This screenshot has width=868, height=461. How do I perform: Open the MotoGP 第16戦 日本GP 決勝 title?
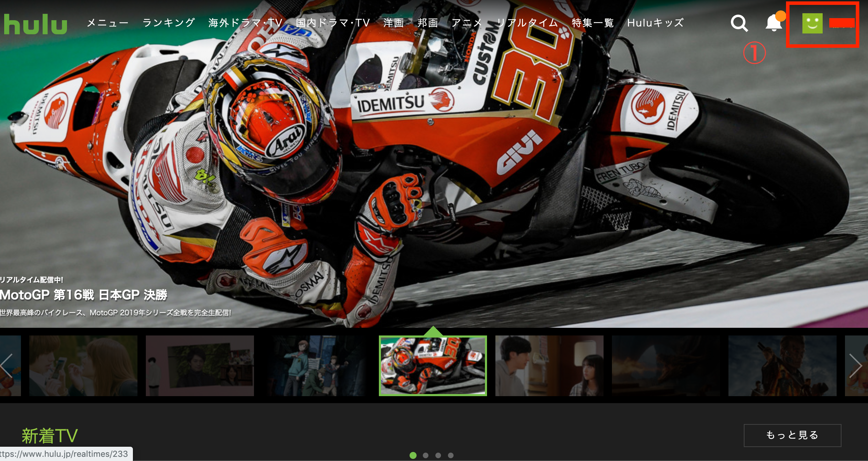coord(84,295)
